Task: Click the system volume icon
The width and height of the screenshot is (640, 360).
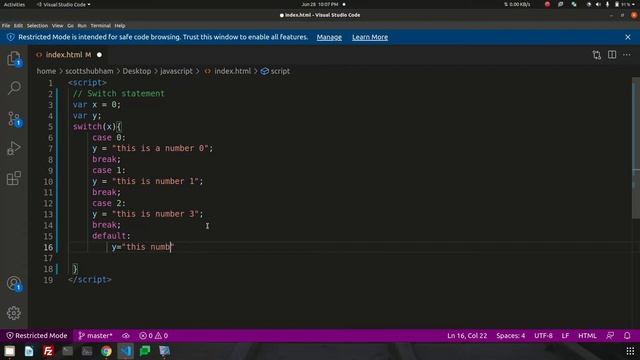Action: coord(598,4)
